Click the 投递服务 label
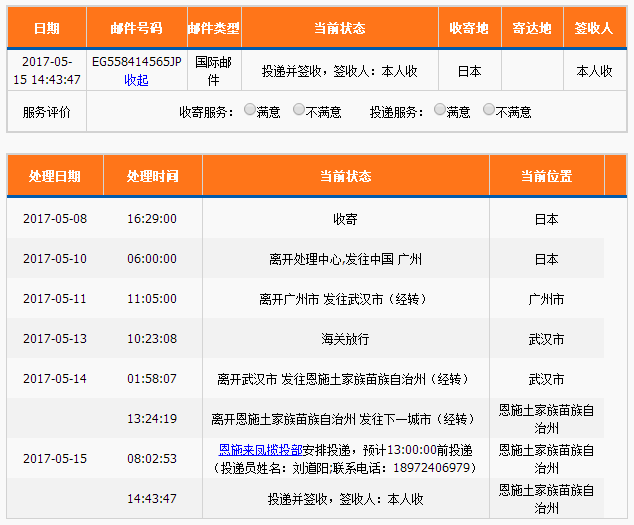 (x=397, y=112)
